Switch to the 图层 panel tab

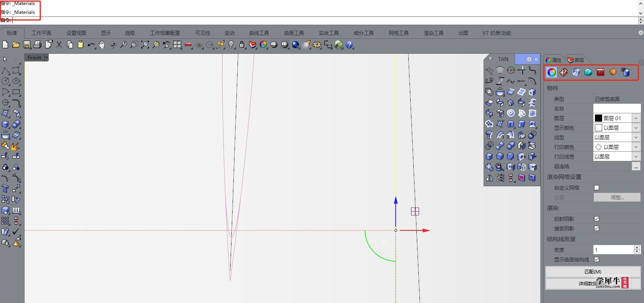pyautogui.click(x=576, y=60)
